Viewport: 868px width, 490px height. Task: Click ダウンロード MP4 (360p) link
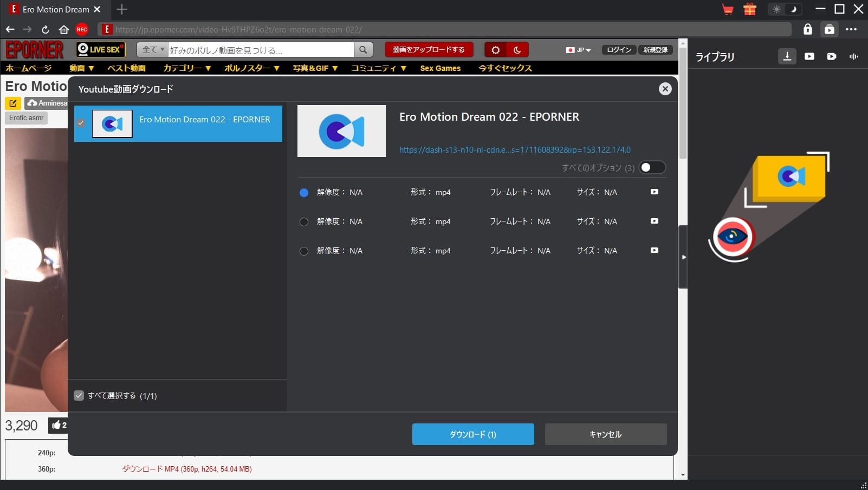(186, 469)
